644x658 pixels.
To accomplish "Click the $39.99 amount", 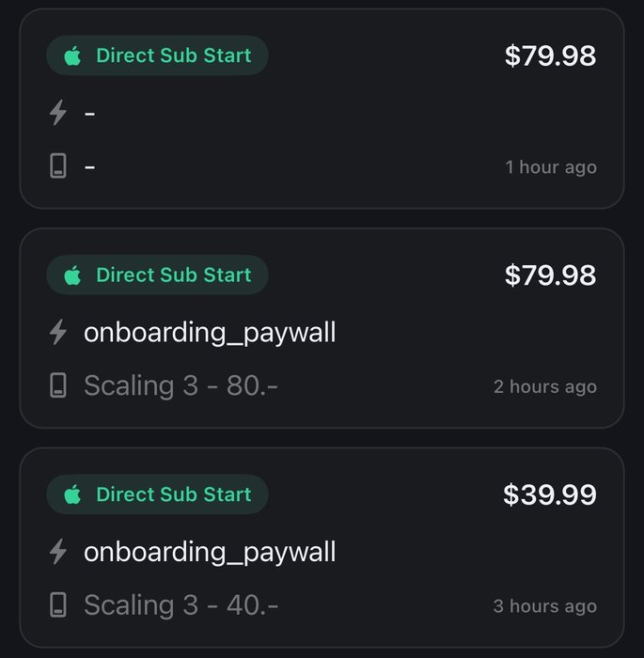I will (x=549, y=495).
